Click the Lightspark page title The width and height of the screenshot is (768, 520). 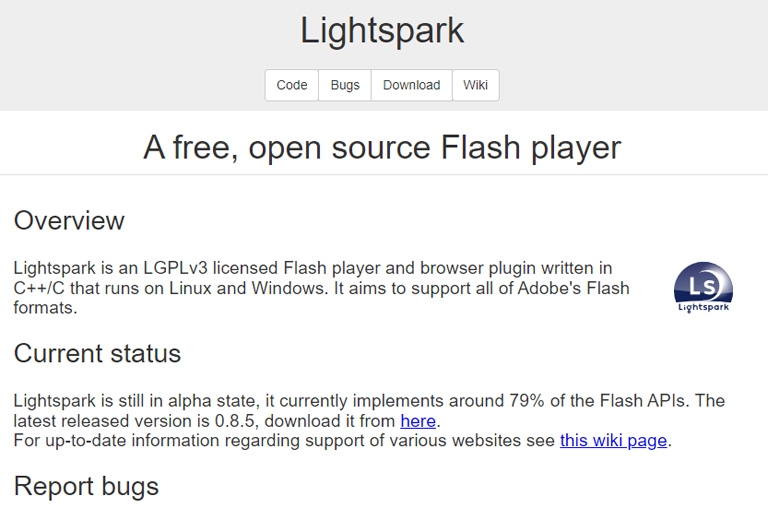click(382, 30)
